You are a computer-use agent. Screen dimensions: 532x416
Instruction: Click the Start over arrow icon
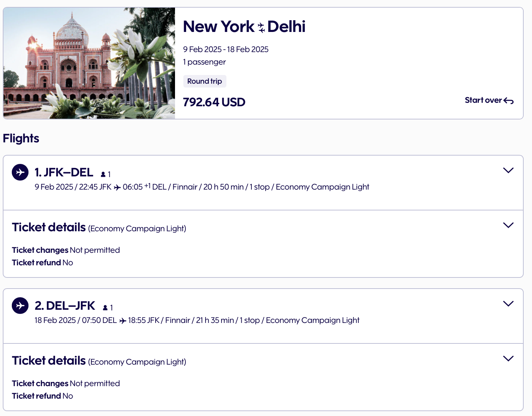click(x=509, y=101)
